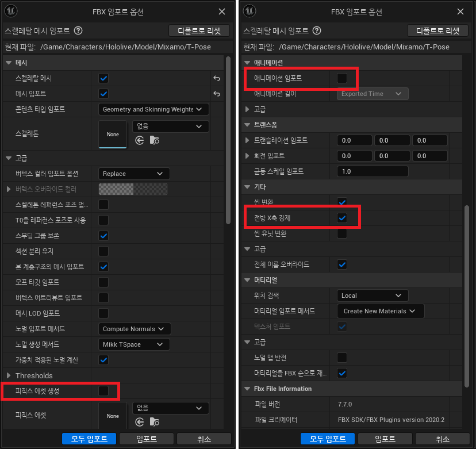Screen dimensions: 476x449
Task: Toggle 스무딩 그룹 보존 checkbox
Action: pos(103,236)
